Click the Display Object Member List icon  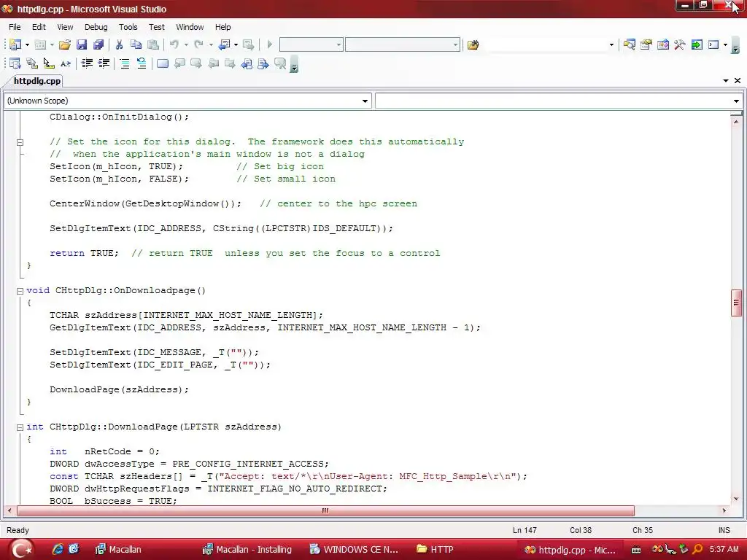coord(15,63)
